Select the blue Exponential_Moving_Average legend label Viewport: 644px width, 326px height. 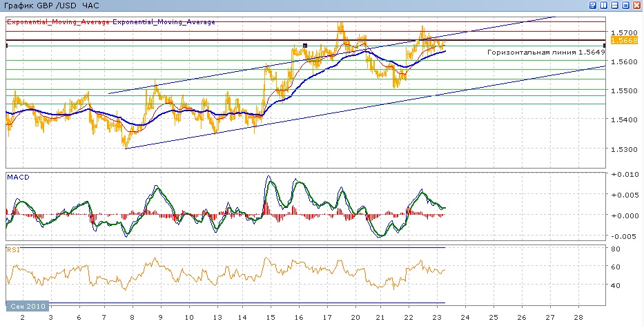pyautogui.click(x=164, y=22)
